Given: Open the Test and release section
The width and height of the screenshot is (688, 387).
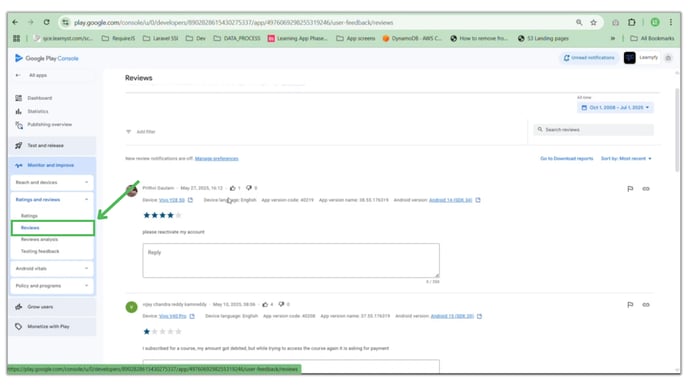Looking at the screenshot, I should [52, 146].
